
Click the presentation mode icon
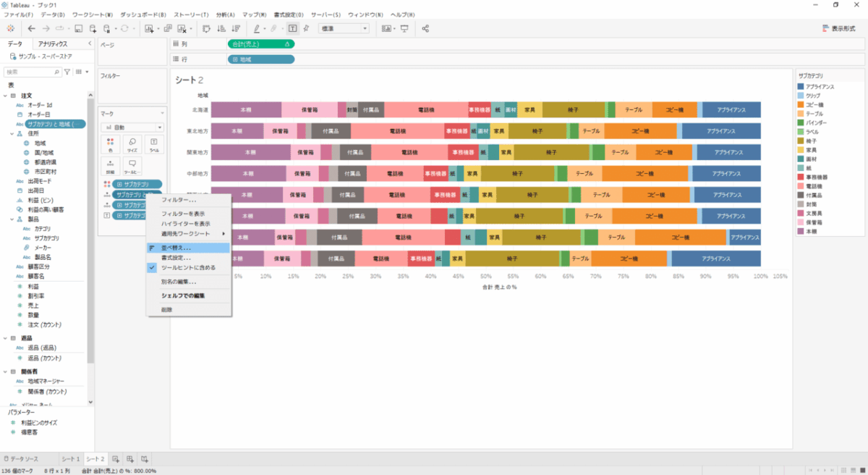[x=404, y=28]
